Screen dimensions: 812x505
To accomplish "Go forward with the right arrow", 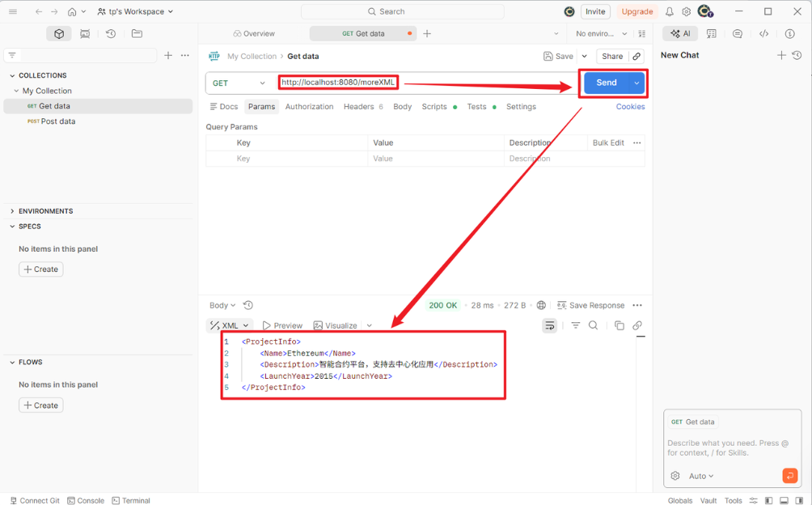I will coord(54,11).
